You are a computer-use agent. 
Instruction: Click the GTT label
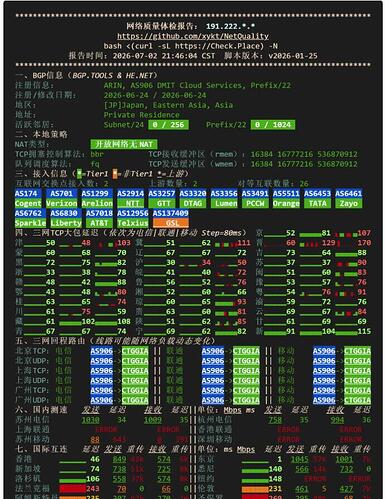pyautogui.click(x=162, y=203)
